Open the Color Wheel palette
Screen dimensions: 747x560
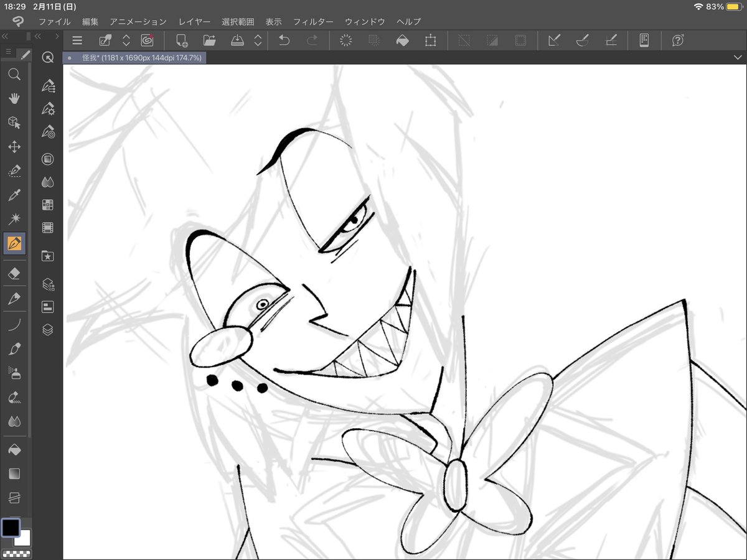coord(48,159)
